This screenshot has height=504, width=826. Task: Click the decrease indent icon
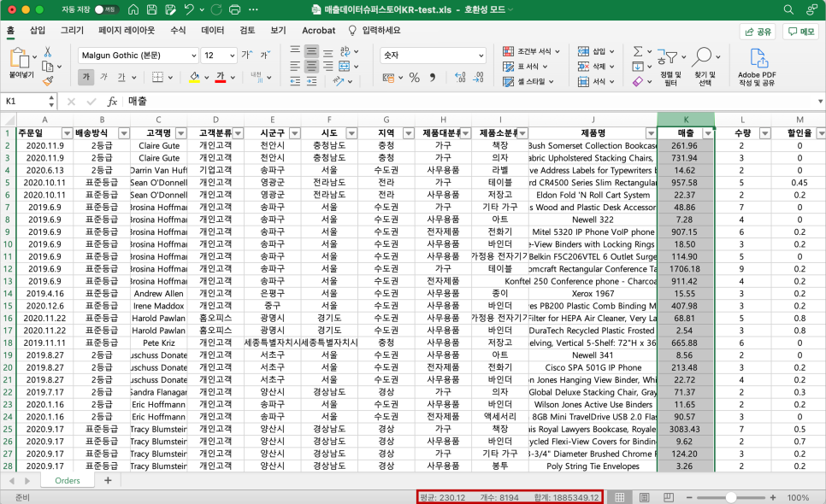295,80
